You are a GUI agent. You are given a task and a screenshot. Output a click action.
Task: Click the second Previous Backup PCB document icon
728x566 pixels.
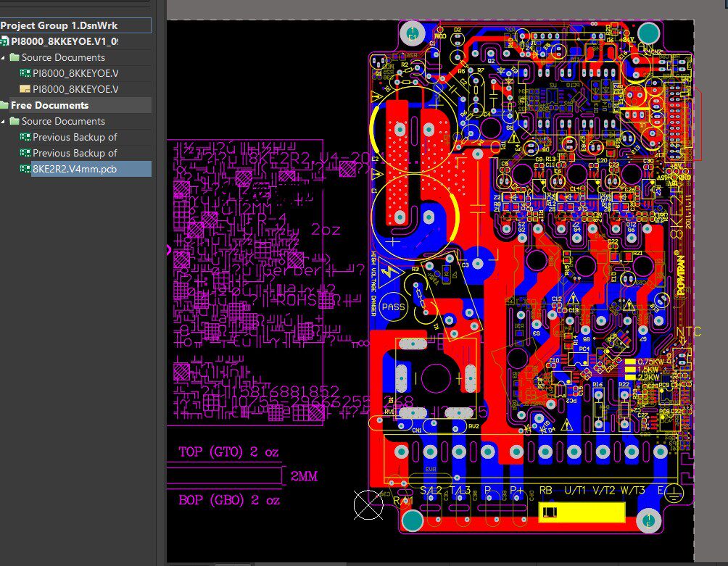25,152
